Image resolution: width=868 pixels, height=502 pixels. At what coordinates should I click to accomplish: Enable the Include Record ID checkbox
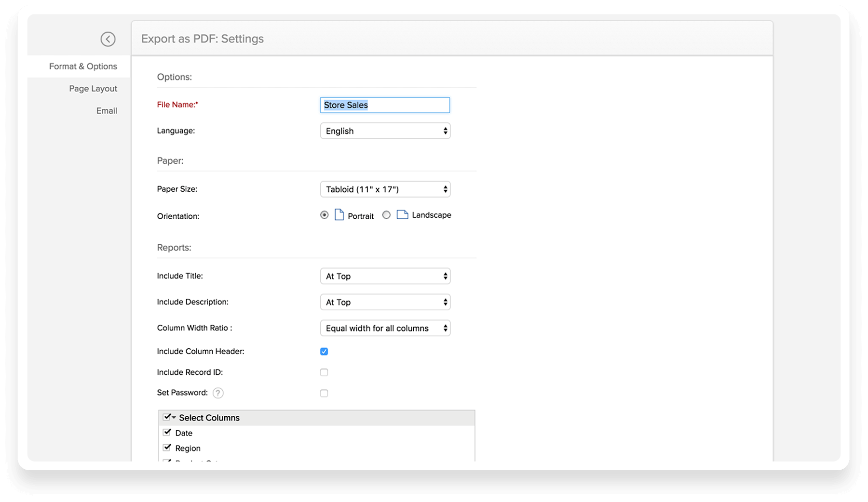324,372
